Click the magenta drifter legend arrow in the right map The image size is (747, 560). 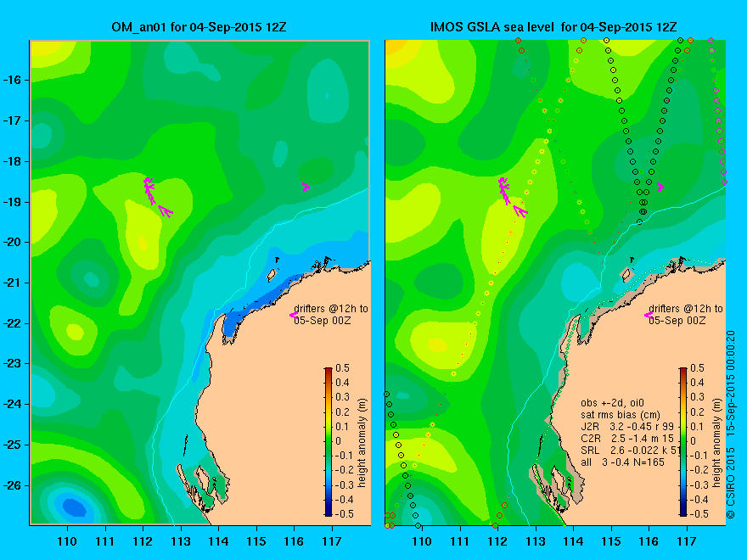coord(649,315)
